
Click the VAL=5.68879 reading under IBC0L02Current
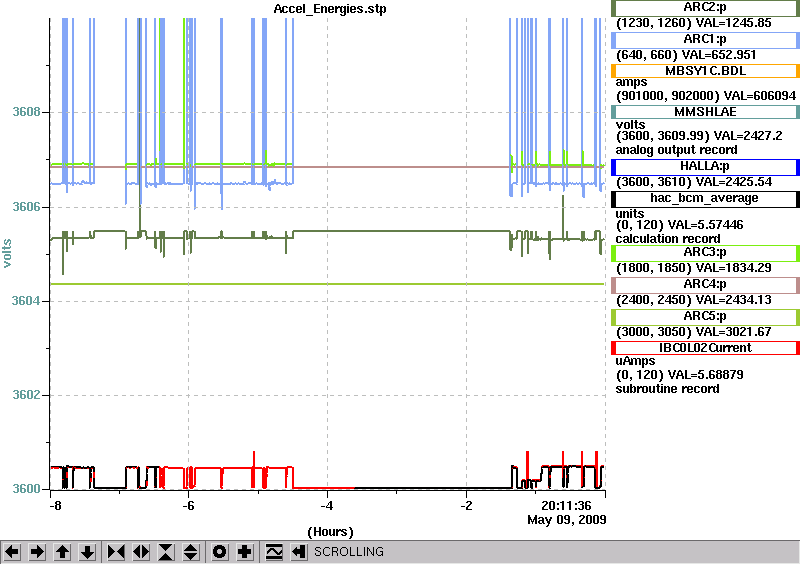[x=706, y=375]
